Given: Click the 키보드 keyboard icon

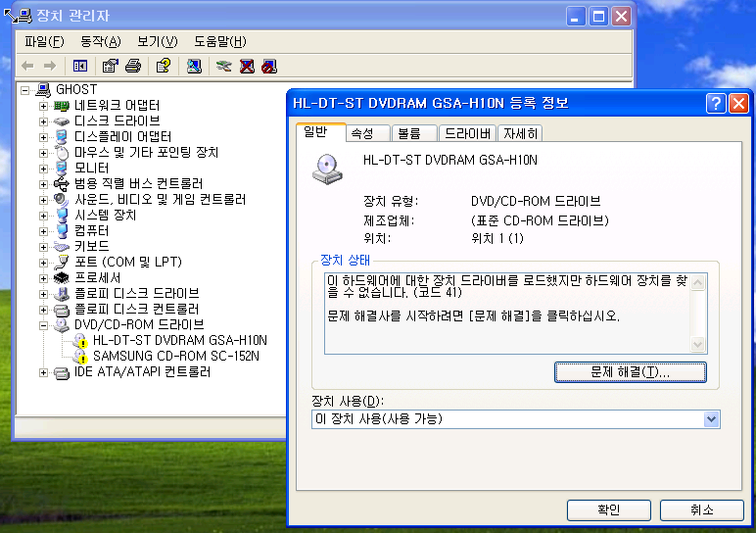Looking at the screenshot, I should click(x=62, y=247).
